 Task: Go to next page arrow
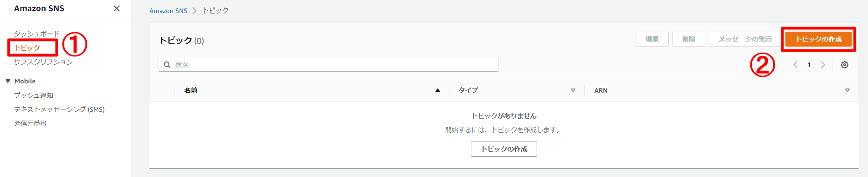(x=823, y=65)
